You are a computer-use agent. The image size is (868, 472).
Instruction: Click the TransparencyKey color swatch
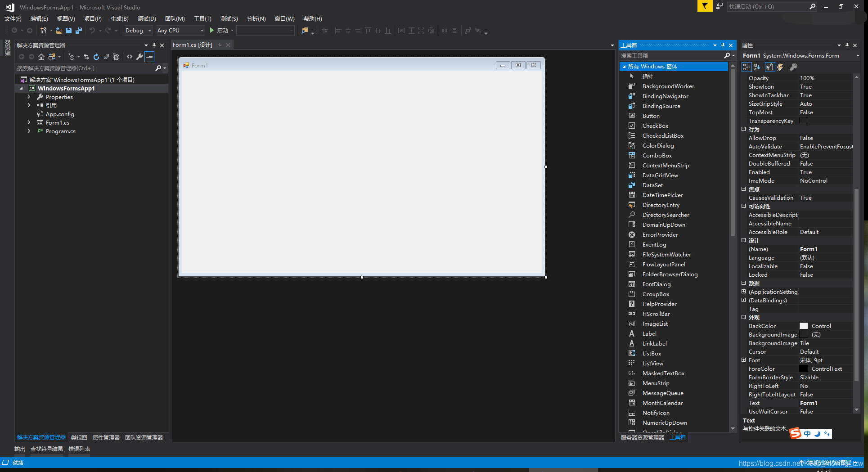coord(804,121)
